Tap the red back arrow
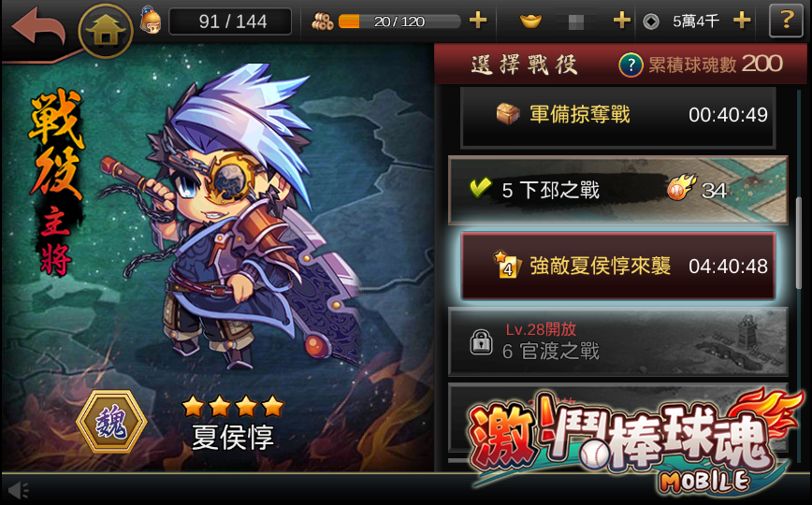The image size is (812, 505). (x=39, y=26)
